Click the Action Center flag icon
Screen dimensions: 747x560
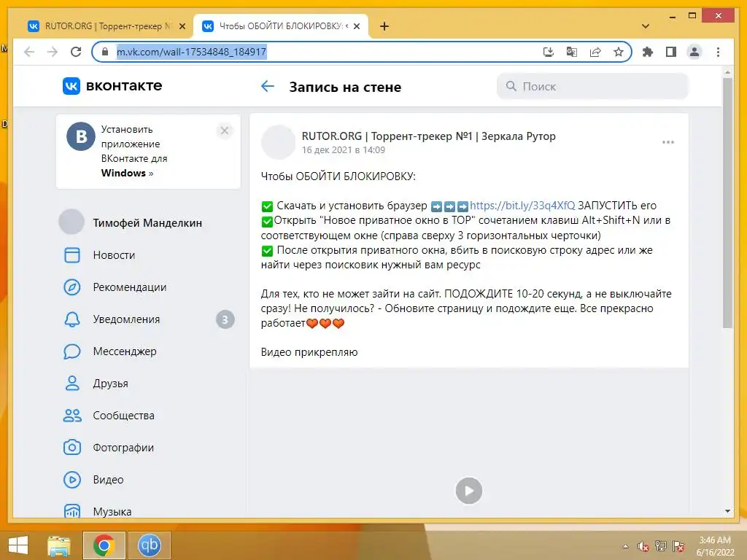(678, 546)
